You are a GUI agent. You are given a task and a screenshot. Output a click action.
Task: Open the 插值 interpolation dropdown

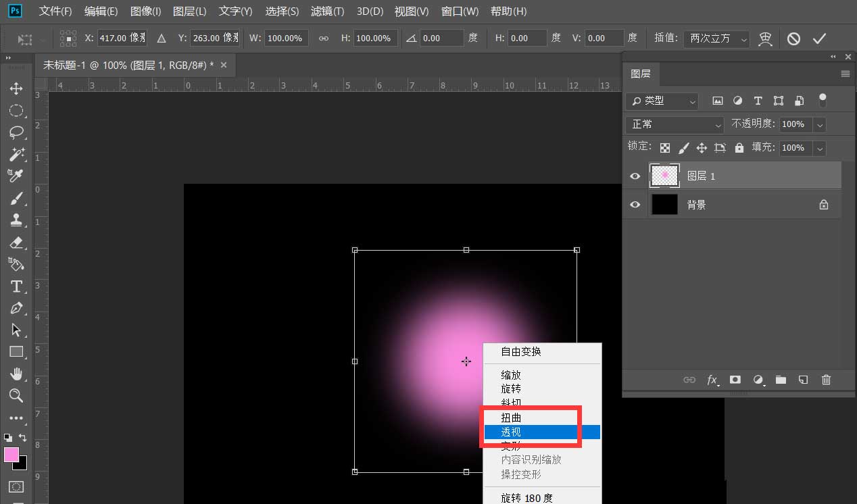pos(716,39)
